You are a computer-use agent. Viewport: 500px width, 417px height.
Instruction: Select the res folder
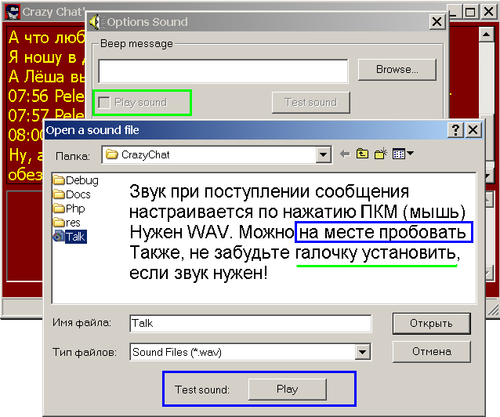pos(67,223)
